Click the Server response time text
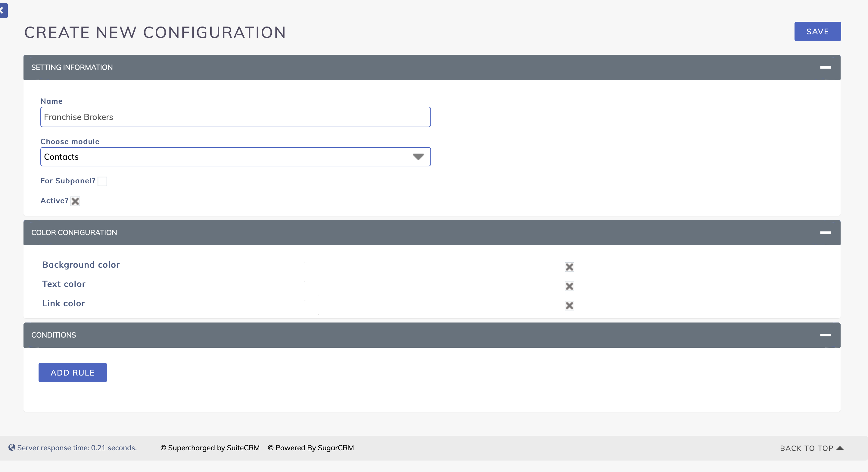 click(77, 448)
